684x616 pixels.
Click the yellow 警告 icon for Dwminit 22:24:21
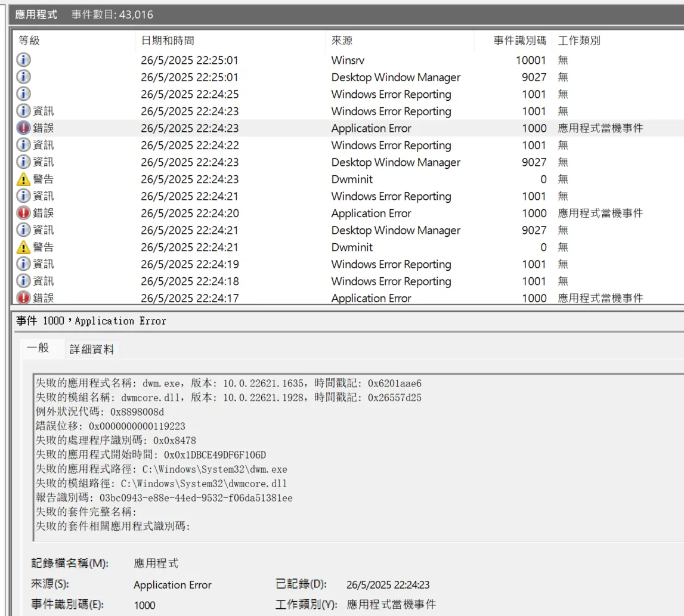(24, 247)
